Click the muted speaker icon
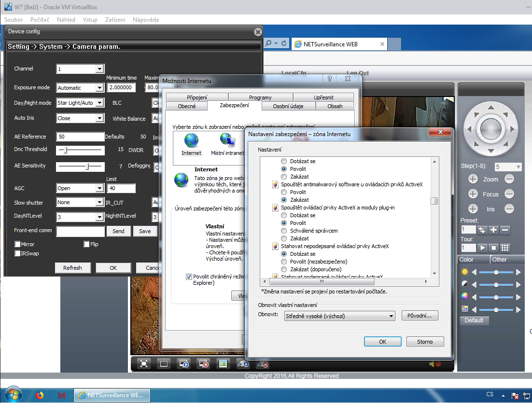This screenshot has height=403, width=532. (434, 364)
